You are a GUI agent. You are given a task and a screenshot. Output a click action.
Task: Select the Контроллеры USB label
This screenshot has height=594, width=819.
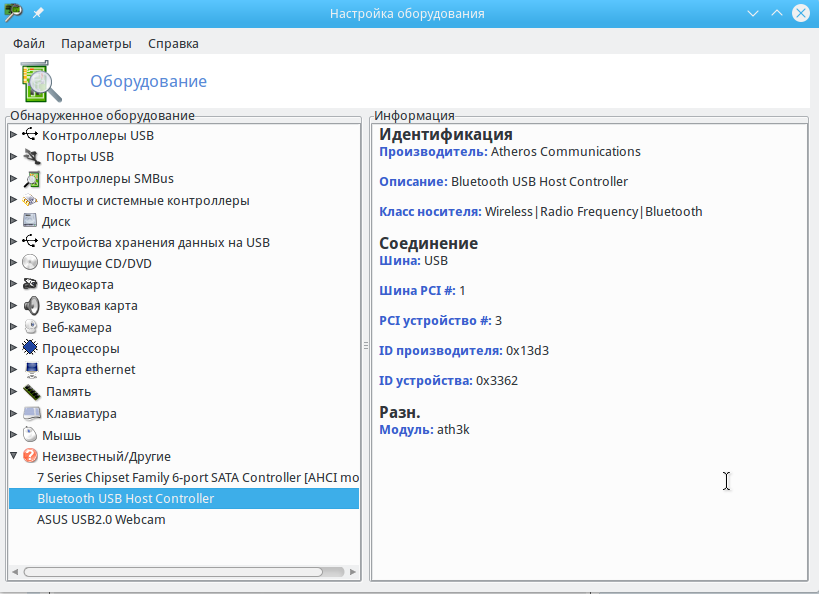click(98, 135)
